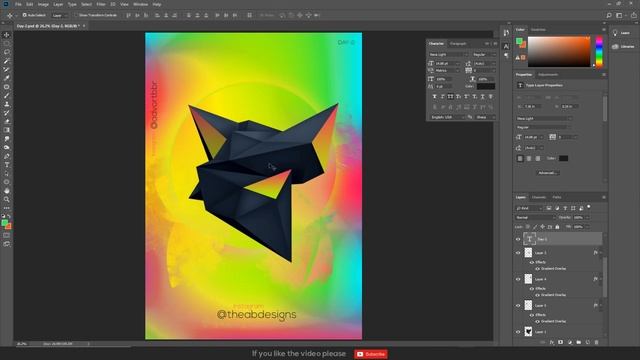Click the Search icon at top right
Viewport: 640px width, 360px height.
(x=609, y=15)
